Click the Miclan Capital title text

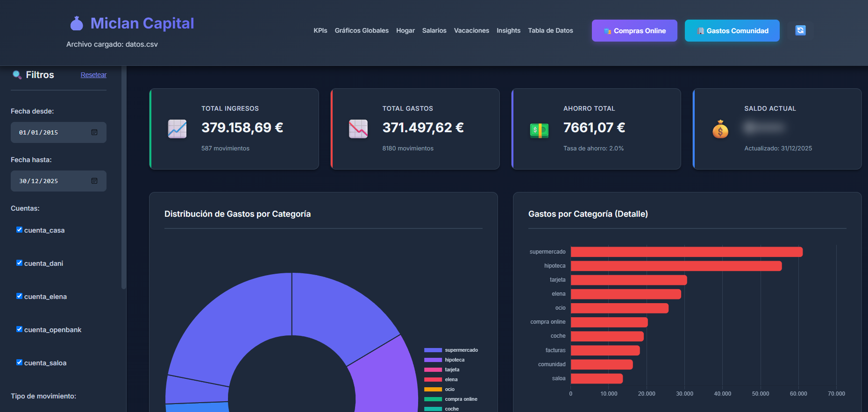[x=142, y=23]
